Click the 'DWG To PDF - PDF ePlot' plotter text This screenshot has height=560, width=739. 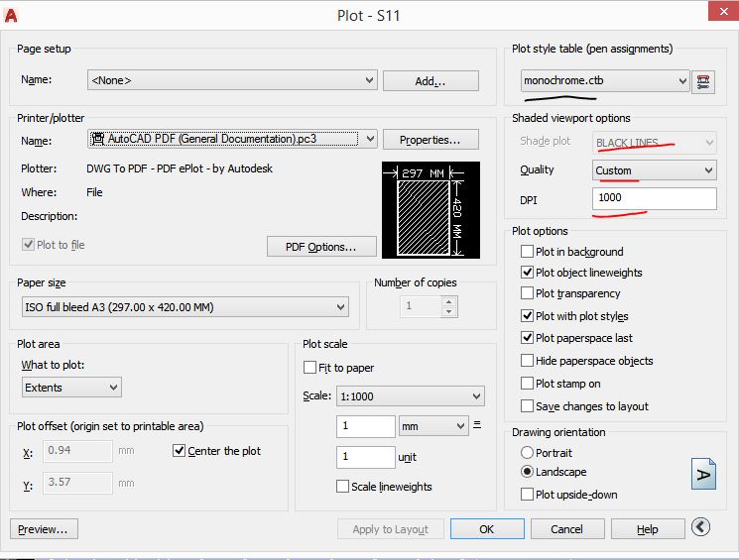[180, 168]
